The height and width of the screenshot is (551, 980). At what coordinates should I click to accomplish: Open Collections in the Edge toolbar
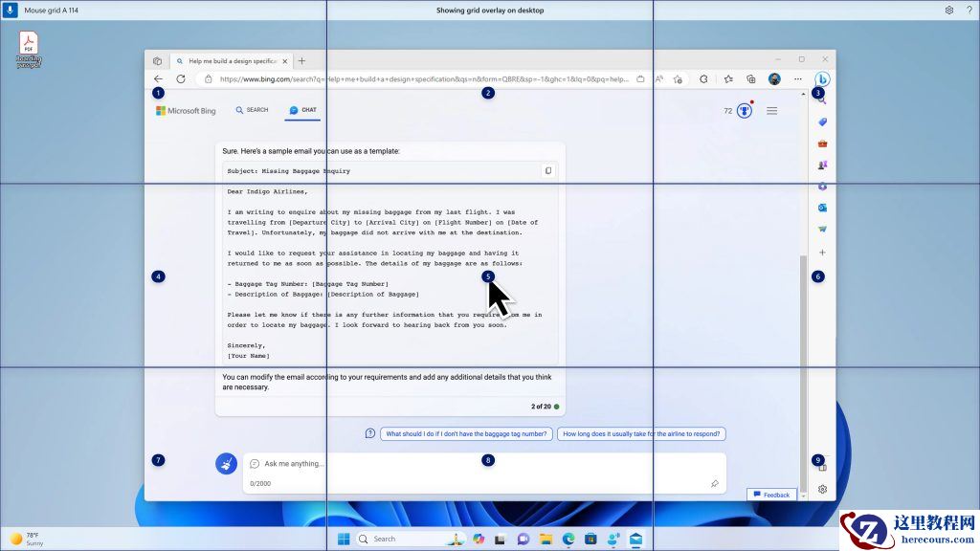(x=750, y=78)
